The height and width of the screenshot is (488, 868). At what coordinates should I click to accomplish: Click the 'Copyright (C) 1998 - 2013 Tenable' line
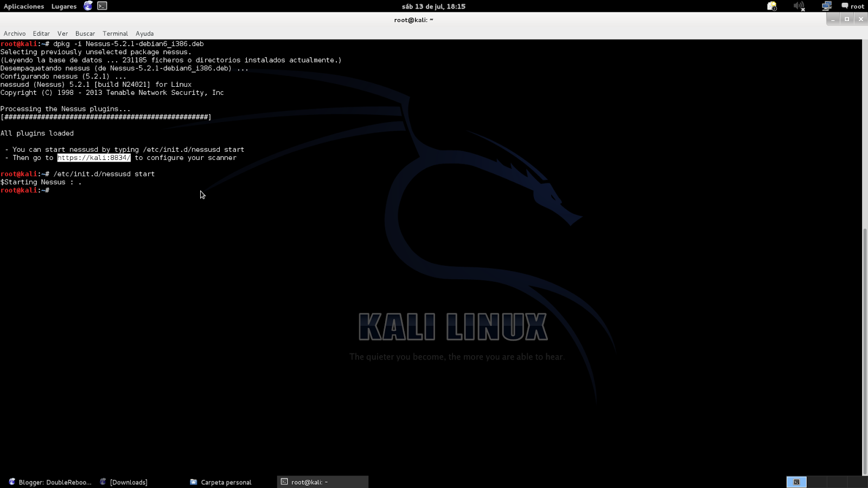(112, 93)
